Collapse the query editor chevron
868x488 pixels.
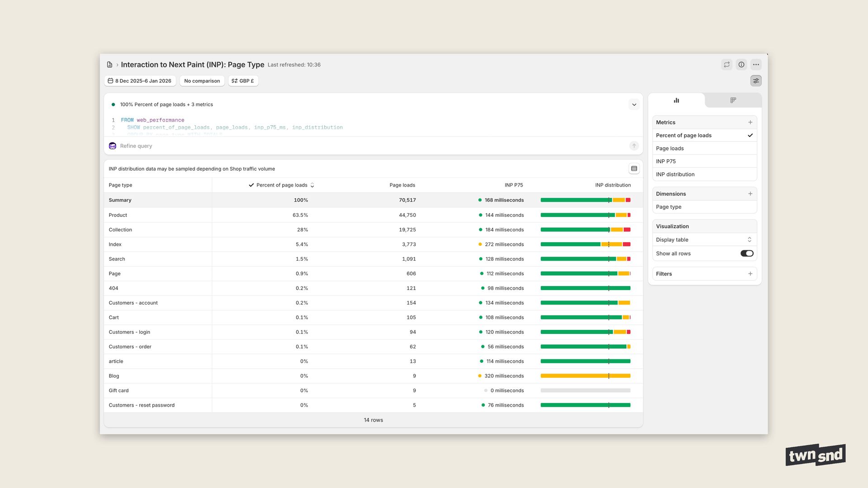point(634,104)
